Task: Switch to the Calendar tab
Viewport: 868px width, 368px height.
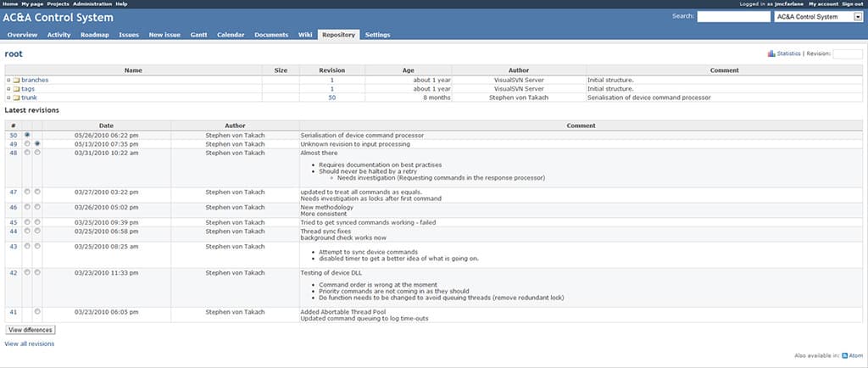Action: [231, 35]
